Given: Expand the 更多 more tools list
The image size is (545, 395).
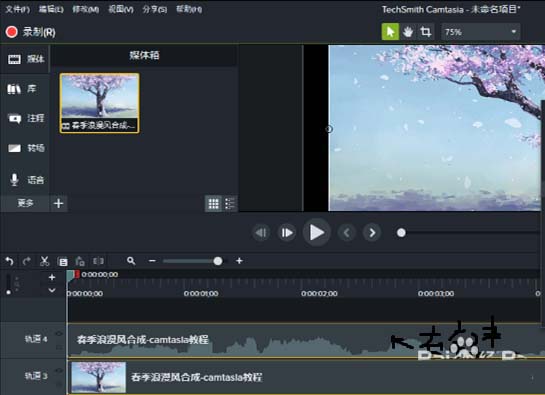Looking at the screenshot, I should tap(25, 203).
